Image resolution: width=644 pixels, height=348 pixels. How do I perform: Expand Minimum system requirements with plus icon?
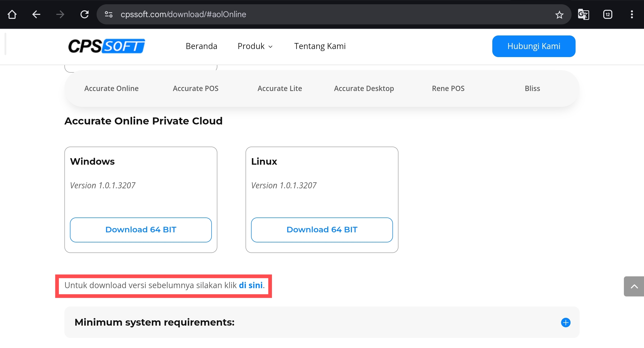pos(566,322)
